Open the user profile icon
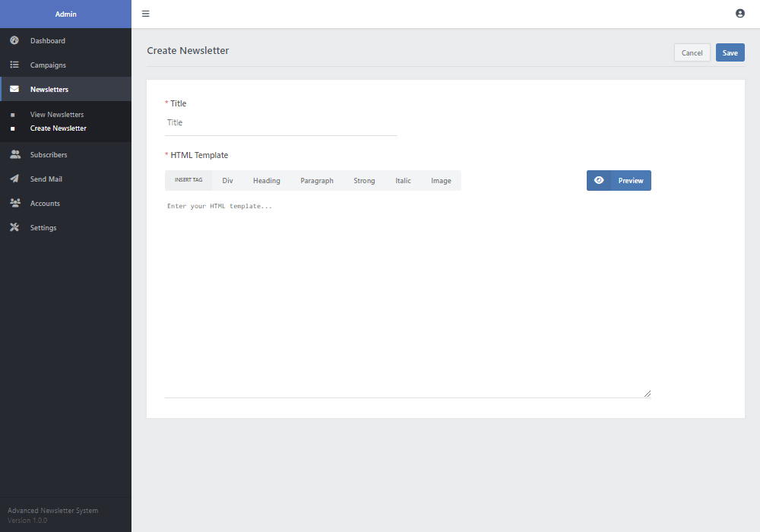This screenshot has width=760, height=532. (x=739, y=14)
